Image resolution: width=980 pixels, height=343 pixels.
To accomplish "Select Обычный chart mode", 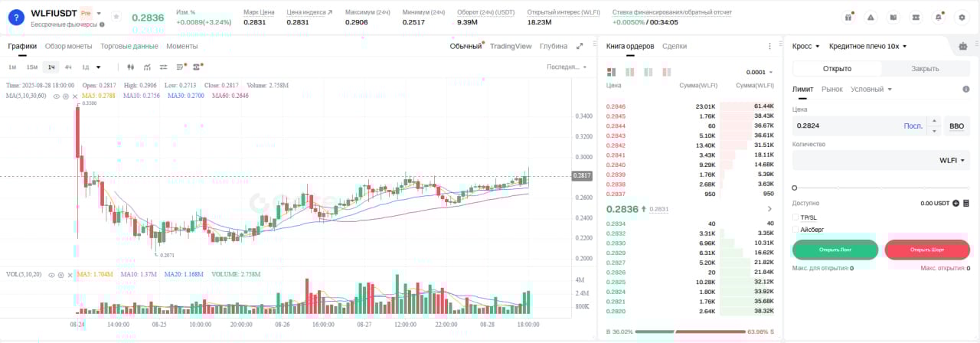I will click(465, 46).
